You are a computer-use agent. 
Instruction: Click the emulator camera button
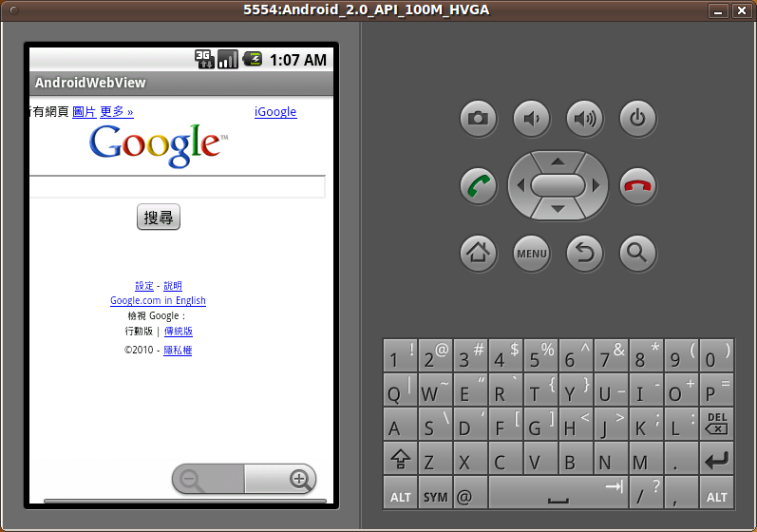(478, 119)
